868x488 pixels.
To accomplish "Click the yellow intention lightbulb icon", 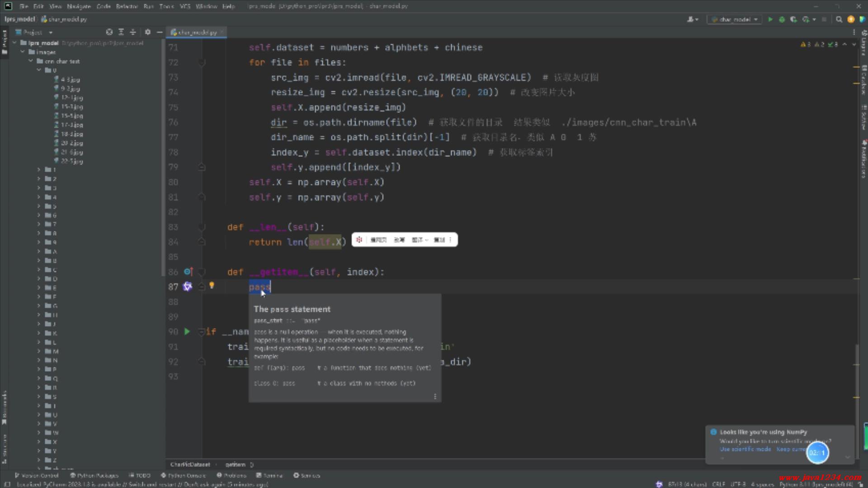I will click(212, 285).
